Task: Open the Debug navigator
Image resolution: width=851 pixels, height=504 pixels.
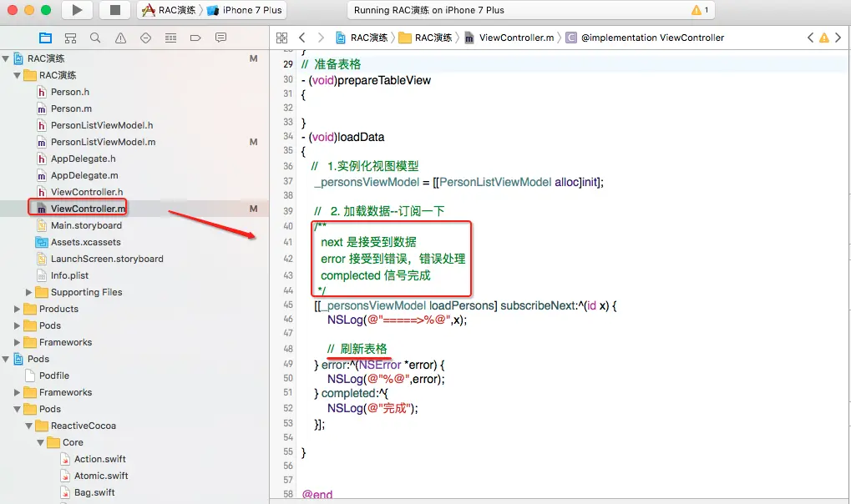Action: (x=170, y=38)
